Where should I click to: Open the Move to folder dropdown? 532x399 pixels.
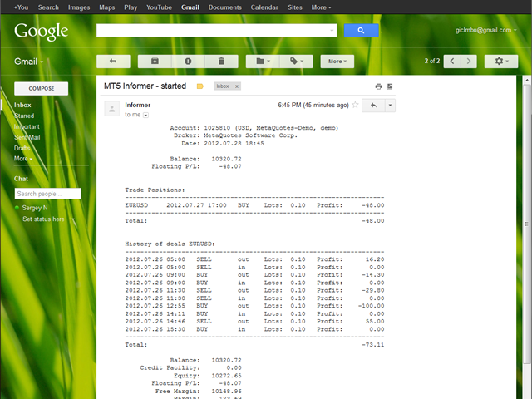tap(263, 62)
